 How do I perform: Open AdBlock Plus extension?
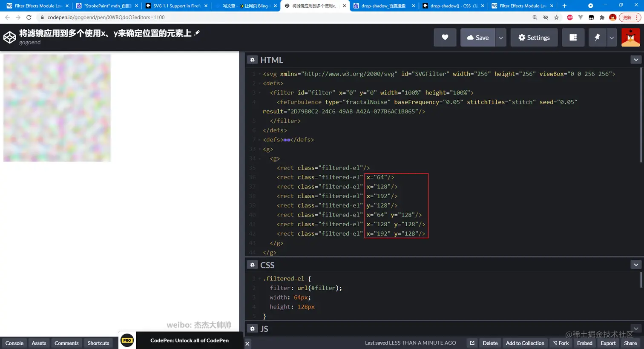(570, 17)
